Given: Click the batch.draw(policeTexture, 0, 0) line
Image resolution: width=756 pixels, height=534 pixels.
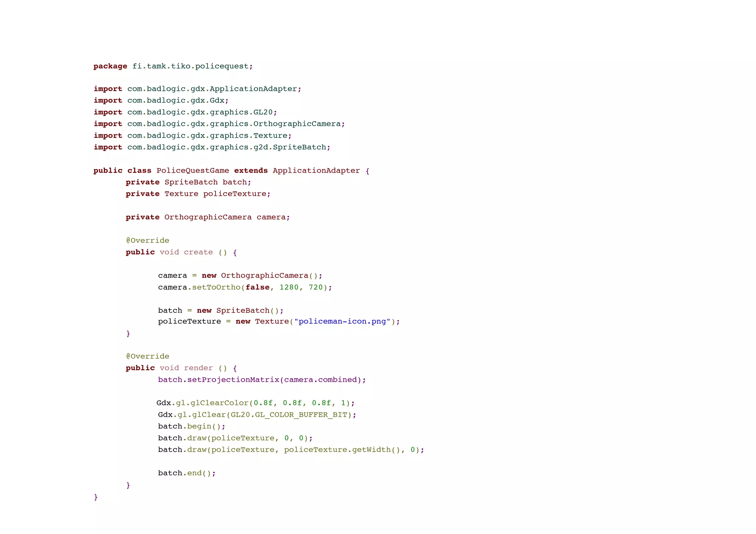Looking at the screenshot, I should 236,438.
